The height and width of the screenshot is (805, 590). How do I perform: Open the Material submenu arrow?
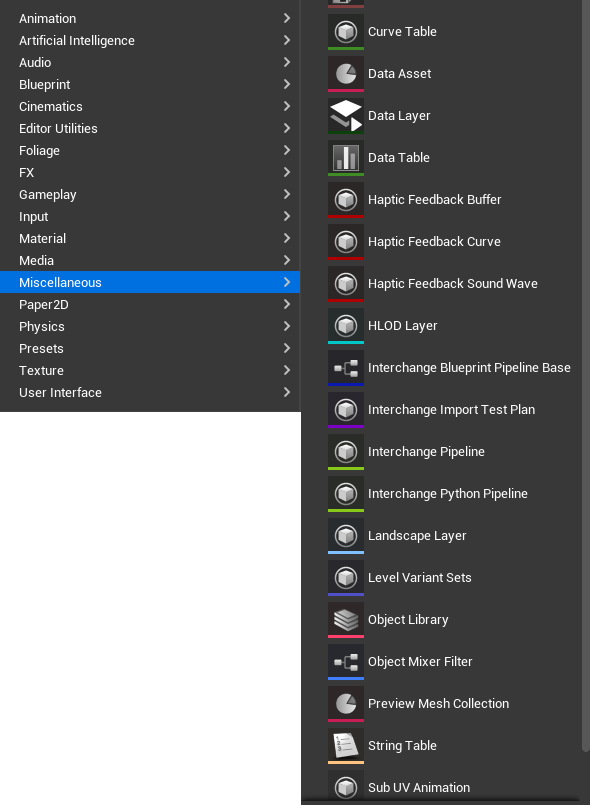[x=287, y=238]
